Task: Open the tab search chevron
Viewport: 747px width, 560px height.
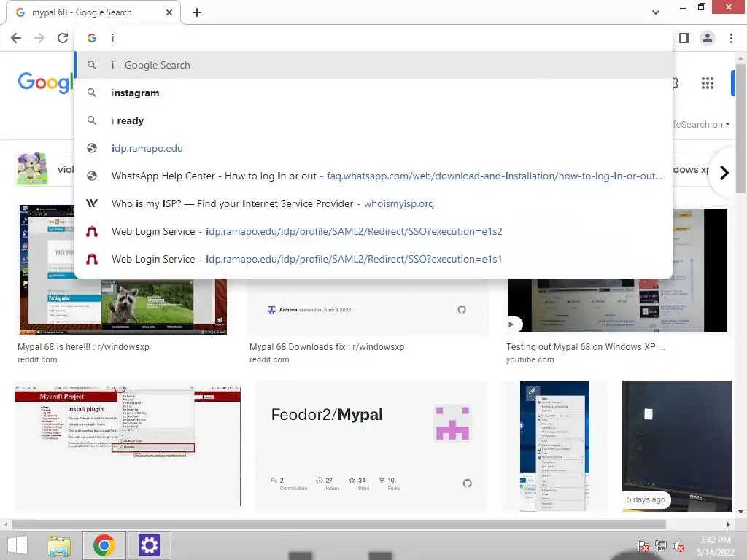Action: tap(656, 12)
